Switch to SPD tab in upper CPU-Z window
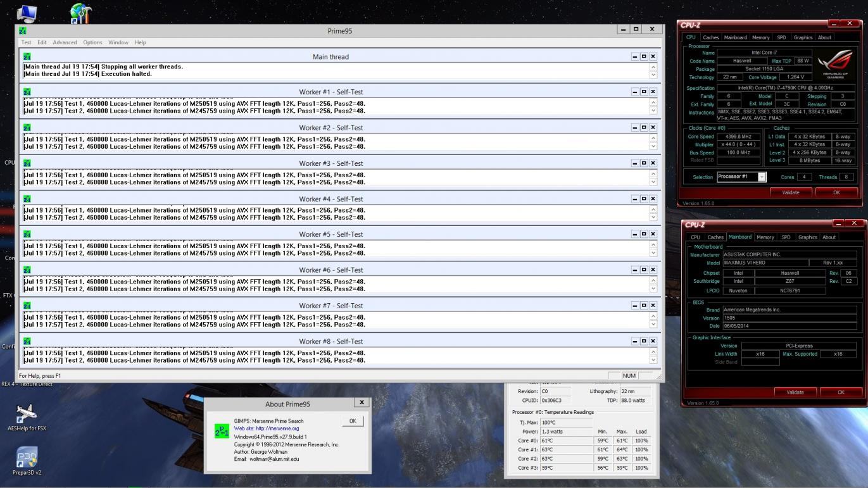Image resolution: width=868 pixels, height=488 pixels. pos(781,37)
